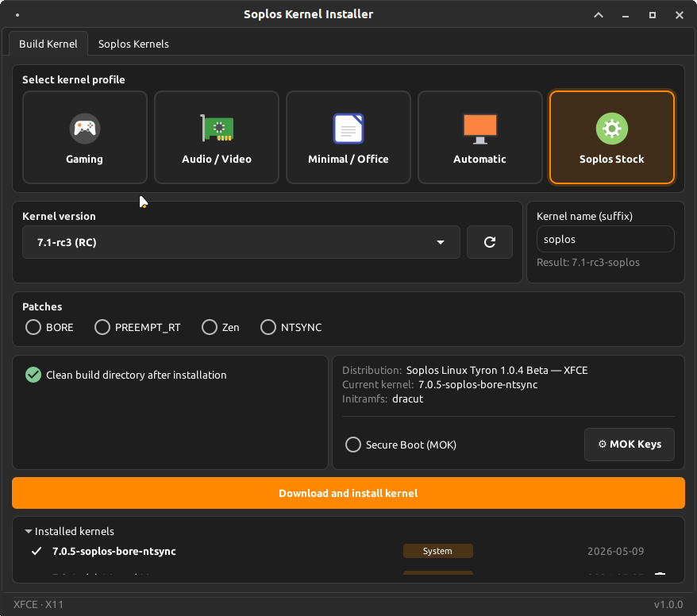Click the v1.0.0 version label
This screenshot has width=697, height=616.
click(668, 604)
